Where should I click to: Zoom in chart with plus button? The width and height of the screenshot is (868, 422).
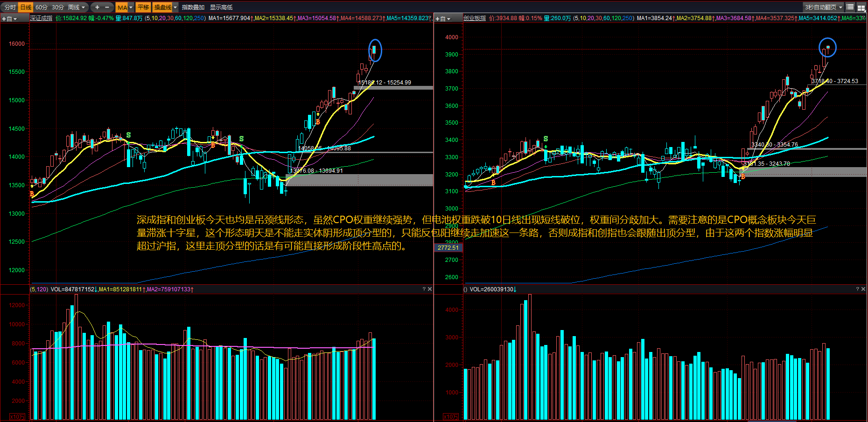(97, 7)
